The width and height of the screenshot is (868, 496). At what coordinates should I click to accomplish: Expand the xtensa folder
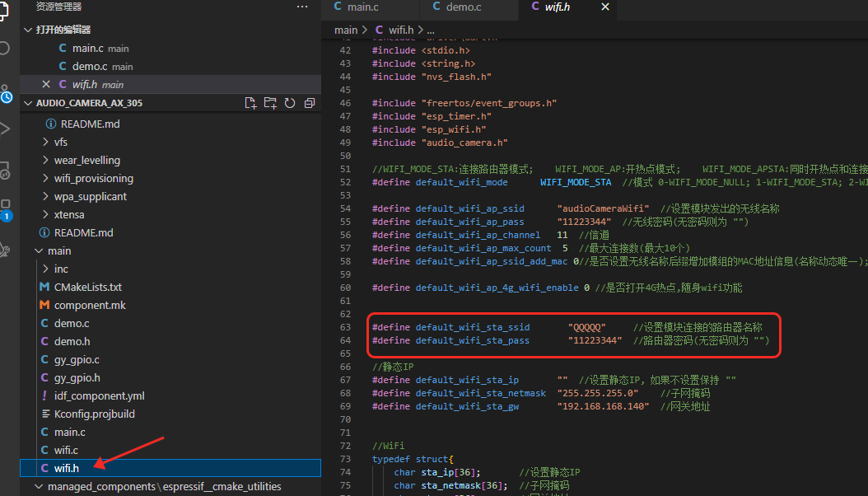tap(45, 215)
